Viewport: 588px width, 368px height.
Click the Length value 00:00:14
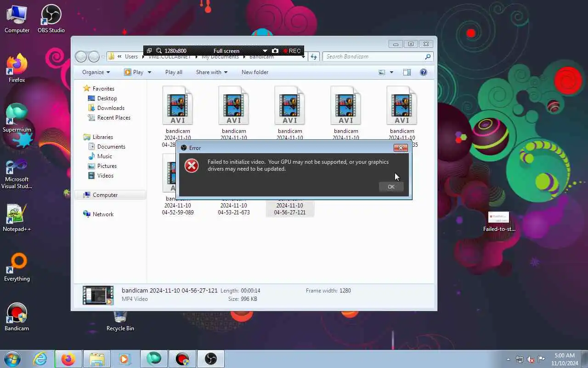(251, 291)
